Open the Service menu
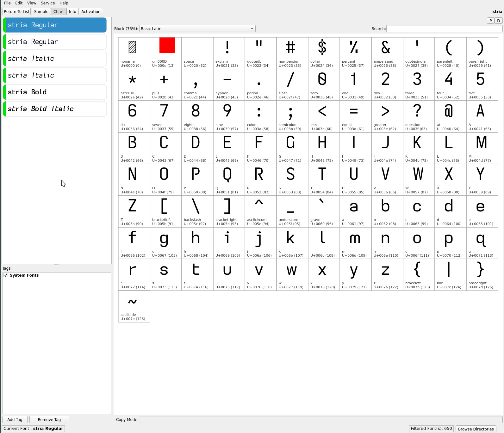This screenshot has height=433, width=504. [48, 3]
